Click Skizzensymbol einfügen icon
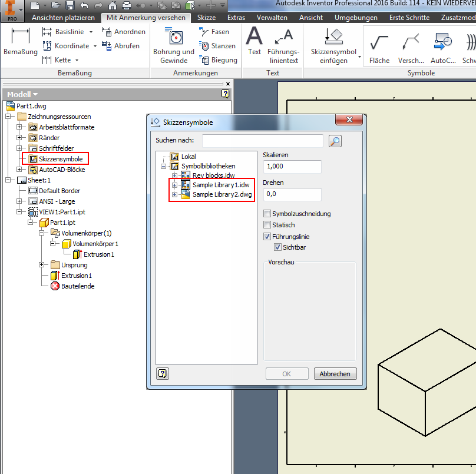Viewport: 476px width, 474px height. pos(333,36)
